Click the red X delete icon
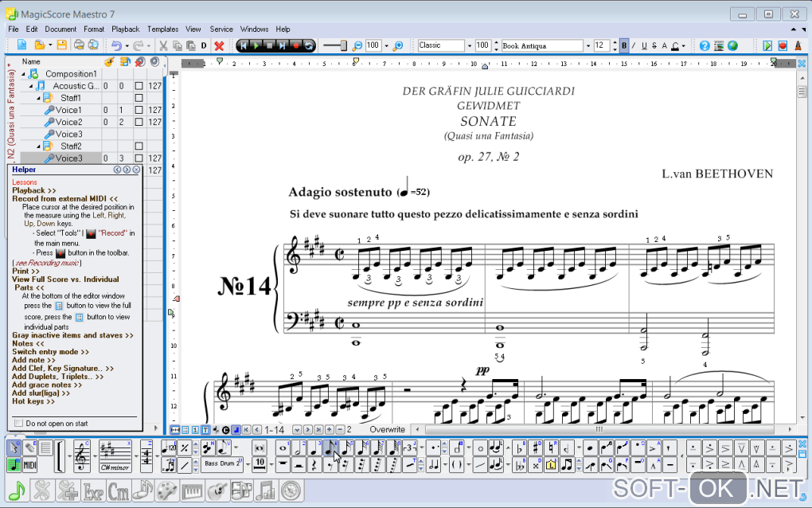The height and width of the screenshot is (508, 812). [x=219, y=45]
